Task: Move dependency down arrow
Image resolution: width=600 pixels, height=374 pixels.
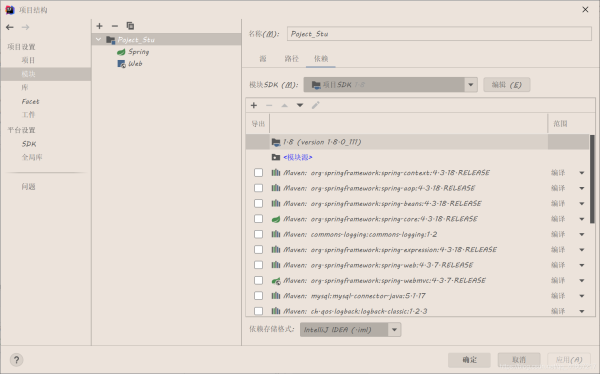Action: point(300,105)
